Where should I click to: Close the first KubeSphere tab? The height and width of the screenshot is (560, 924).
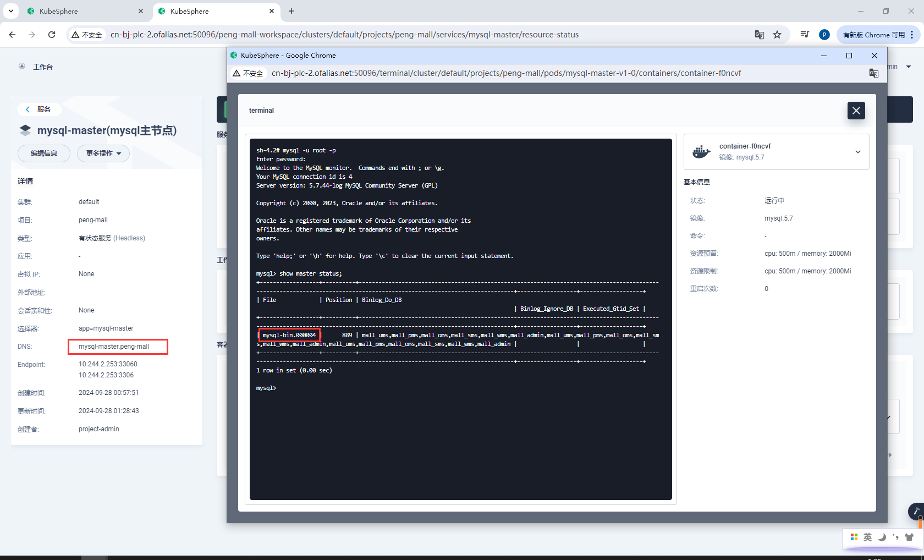[141, 11]
